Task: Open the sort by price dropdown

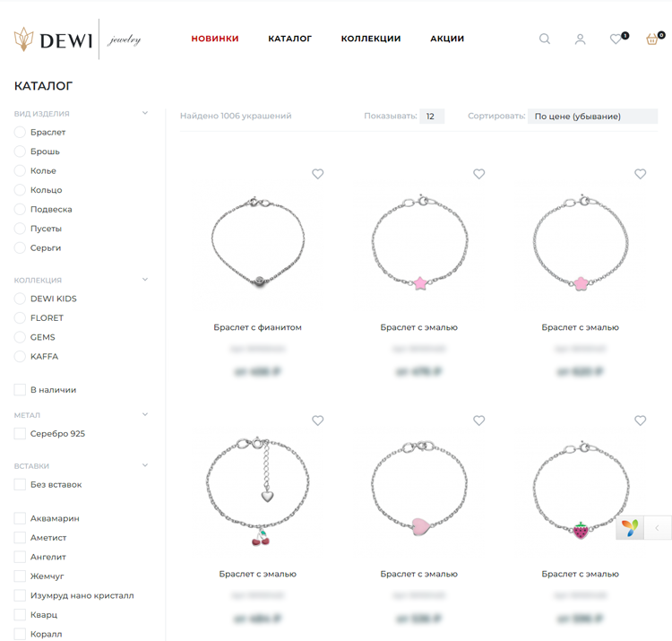Action: click(591, 117)
